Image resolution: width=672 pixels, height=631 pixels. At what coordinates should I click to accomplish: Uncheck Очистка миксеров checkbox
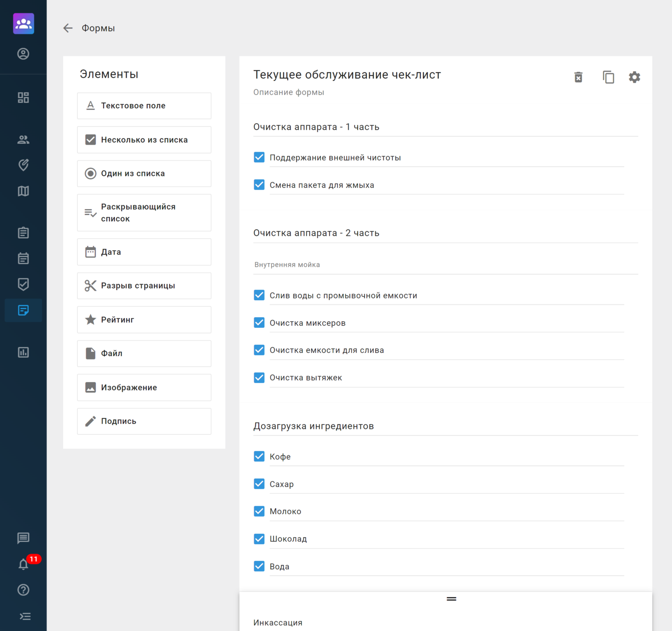259,323
